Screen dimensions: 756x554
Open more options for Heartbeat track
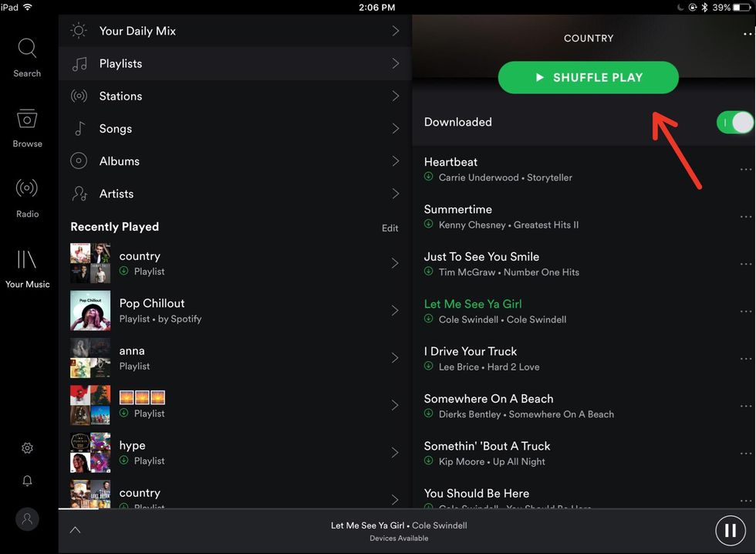pyautogui.click(x=745, y=170)
